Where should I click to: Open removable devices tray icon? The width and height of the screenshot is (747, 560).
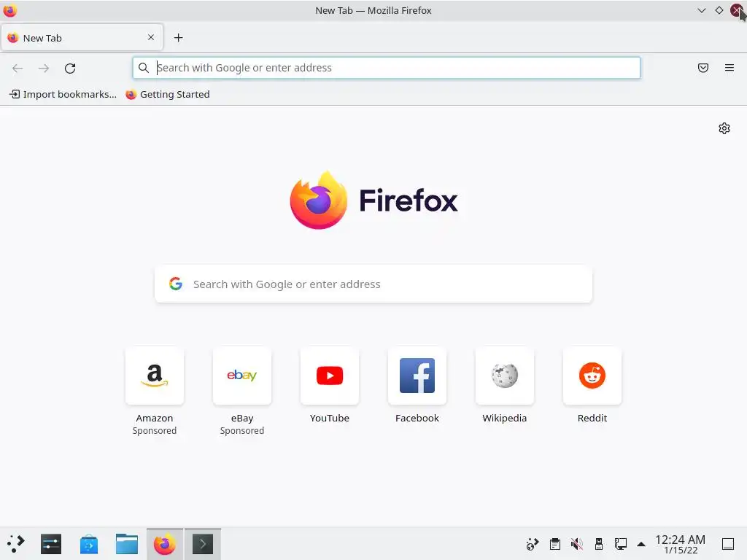pos(599,544)
